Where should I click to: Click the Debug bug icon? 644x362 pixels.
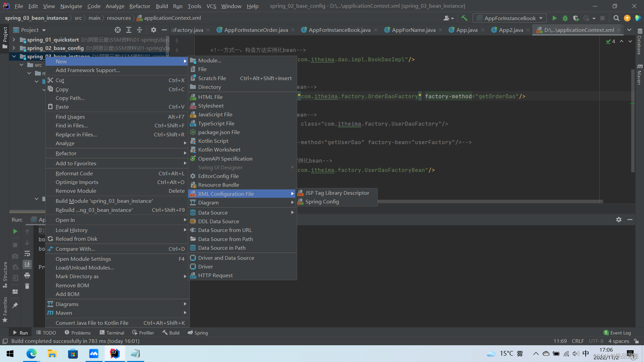point(565,18)
